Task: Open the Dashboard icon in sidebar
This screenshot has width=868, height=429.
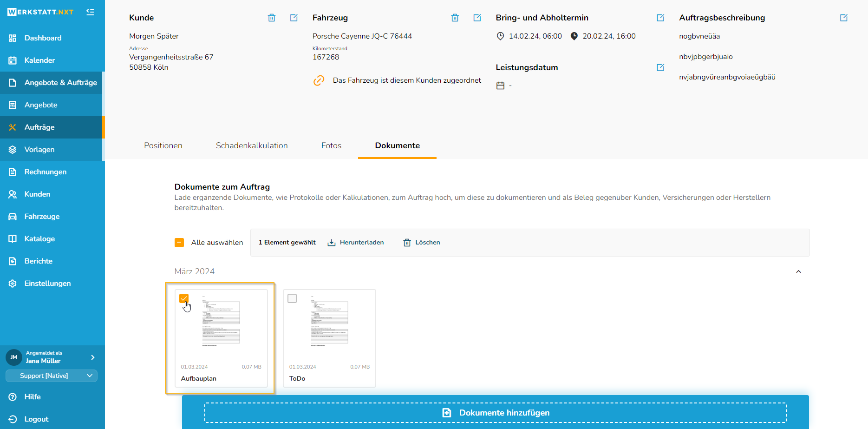Action: [13, 38]
